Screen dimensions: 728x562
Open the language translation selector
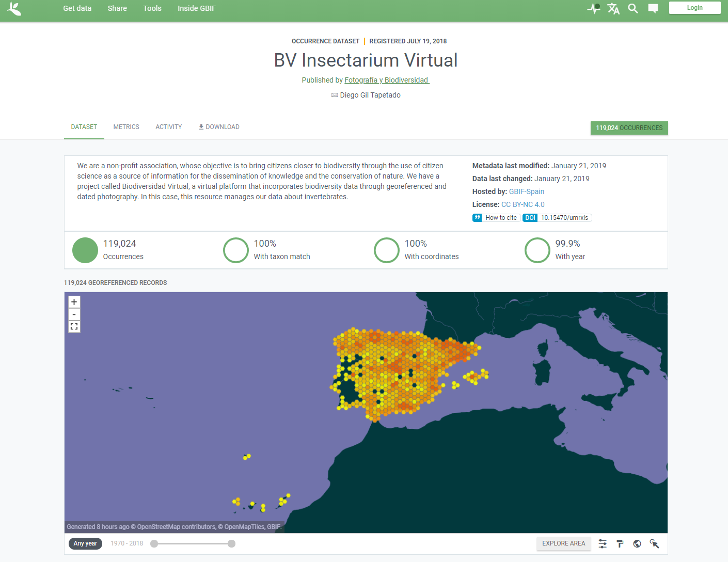(613, 8)
